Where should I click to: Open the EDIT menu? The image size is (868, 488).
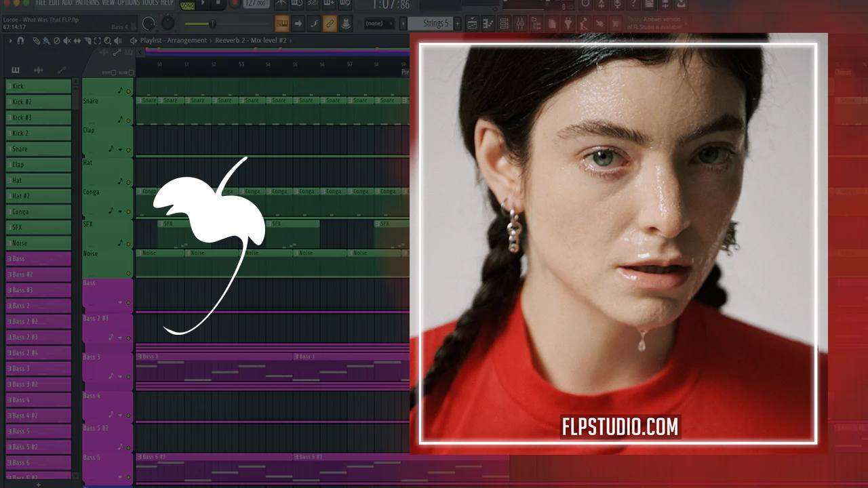[x=54, y=3]
